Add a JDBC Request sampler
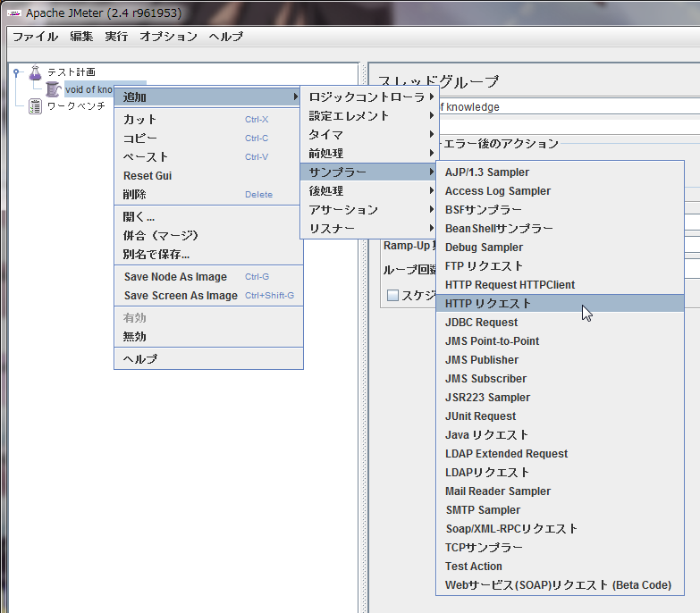The height and width of the screenshot is (613, 700). click(560, 322)
